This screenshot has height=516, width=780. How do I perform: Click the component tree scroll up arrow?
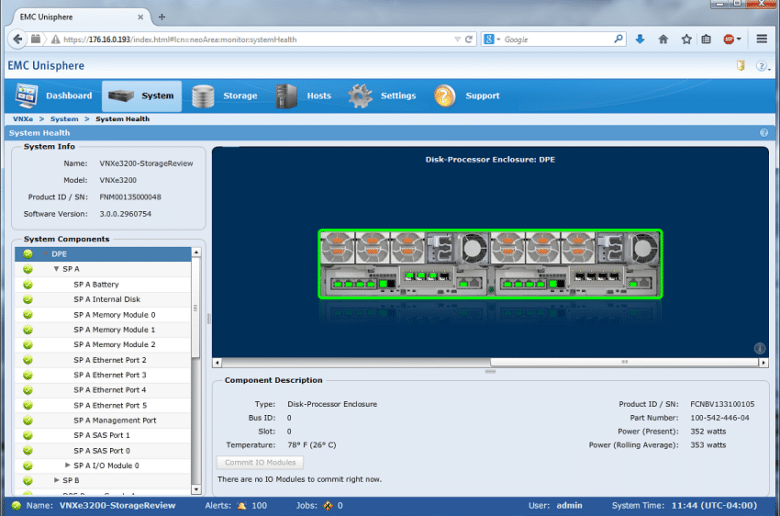(196, 252)
